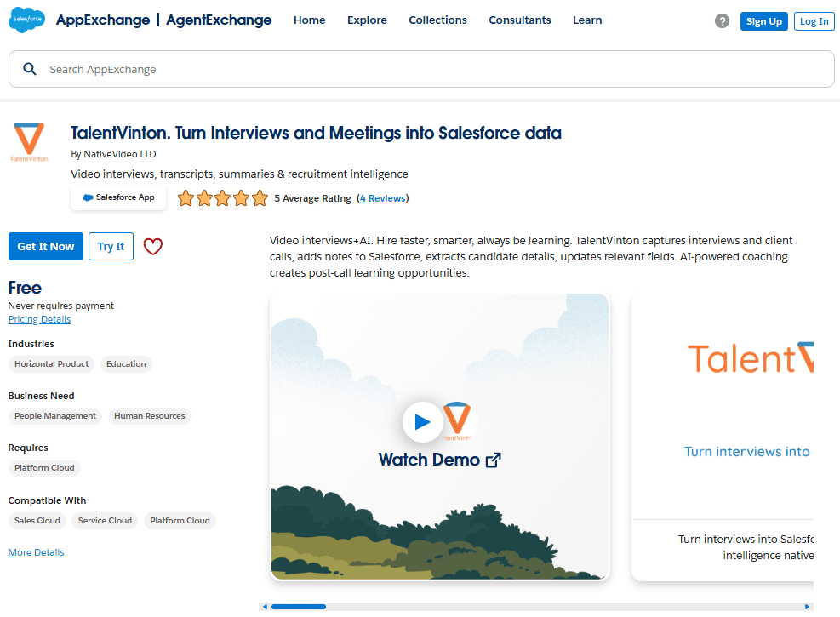The width and height of the screenshot is (840, 617).
Task: Open the 4 Reviews link
Action: [382, 198]
